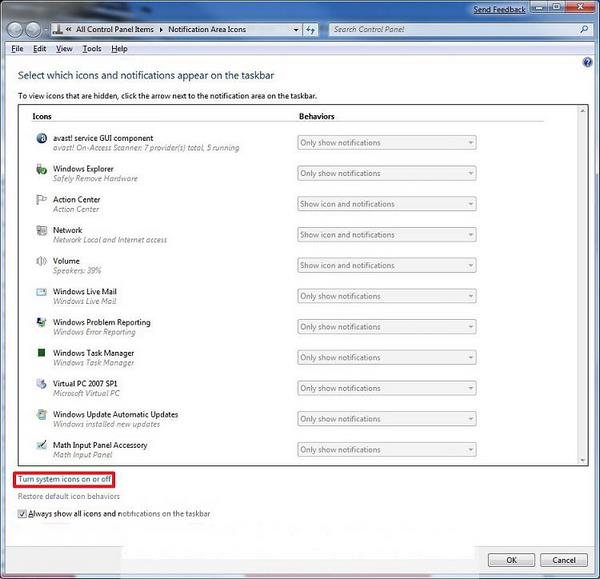Open behavior dropdown for Math Input Panel
This screenshot has height=579, width=600.
click(386, 449)
